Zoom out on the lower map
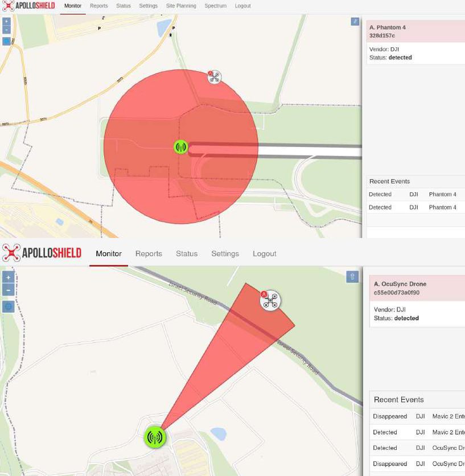The width and height of the screenshot is (465, 476). click(x=9, y=290)
